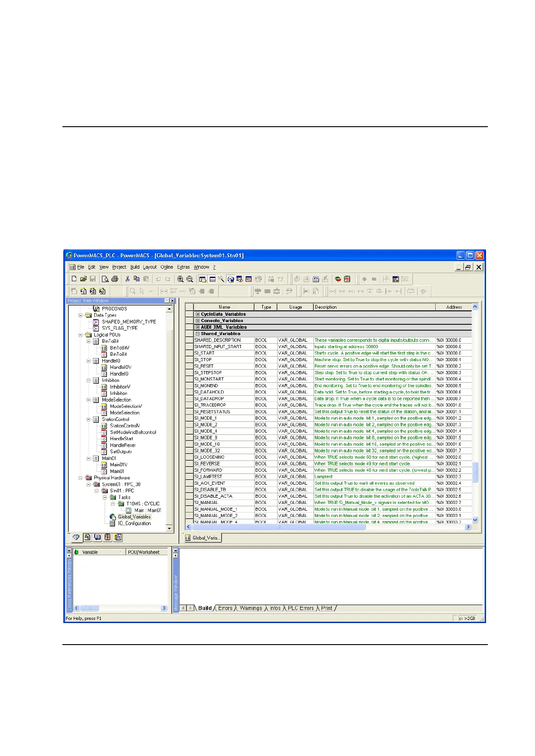Viewport: 535px width, 756px height.
Task: Close the Project Tree Window panel
Action: pos(172,301)
